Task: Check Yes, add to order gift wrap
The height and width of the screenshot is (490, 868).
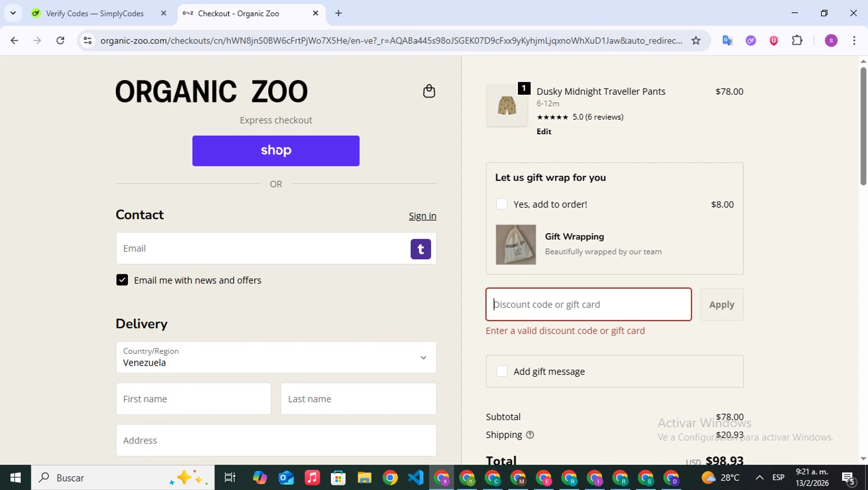Action: pos(502,204)
